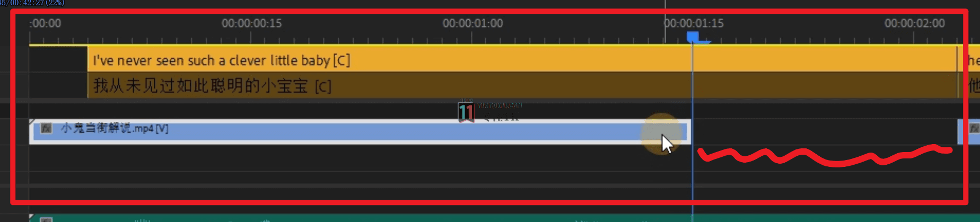Click the right end edge of the 小鬼当街解说.mp4 clip
The width and height of the screenshot is (980, 222).
(690, 131)
